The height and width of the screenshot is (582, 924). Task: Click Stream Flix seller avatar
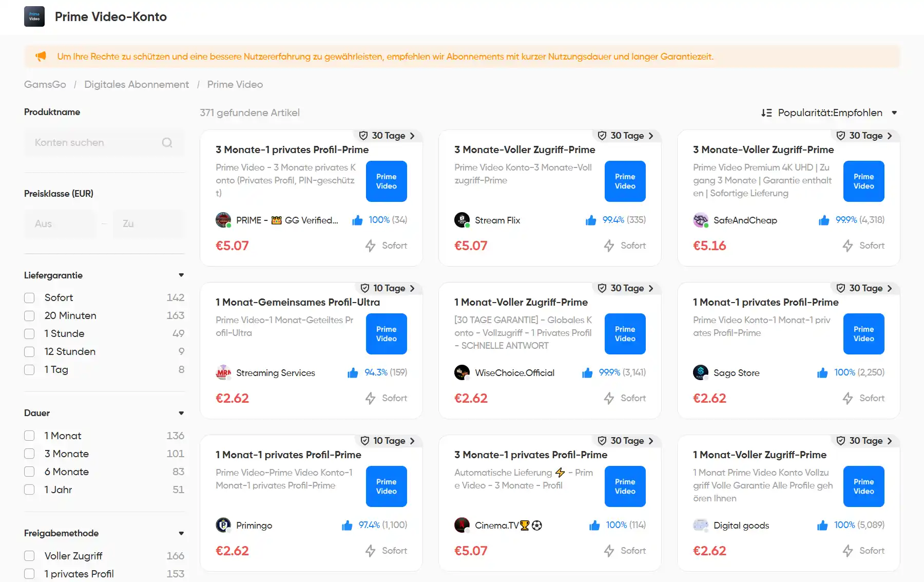[x=462, y=220]
